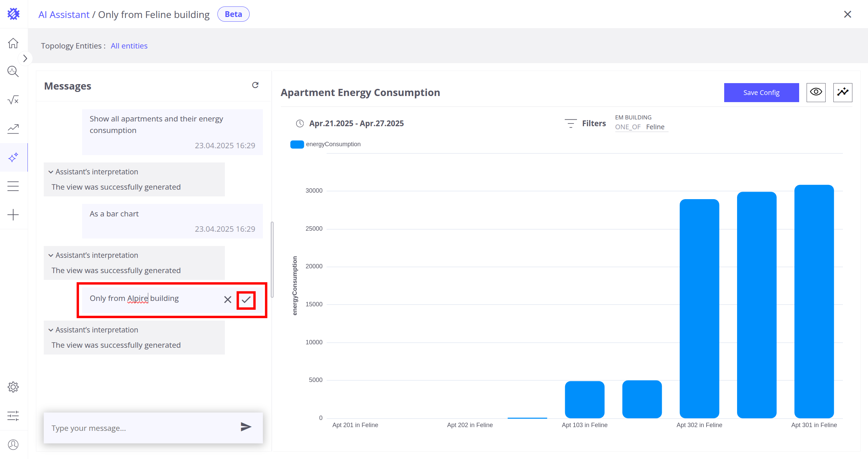Open the hamburger list menu in sidebar
The width and height of the screenshot is (868, 459).
tap(13, 186)
